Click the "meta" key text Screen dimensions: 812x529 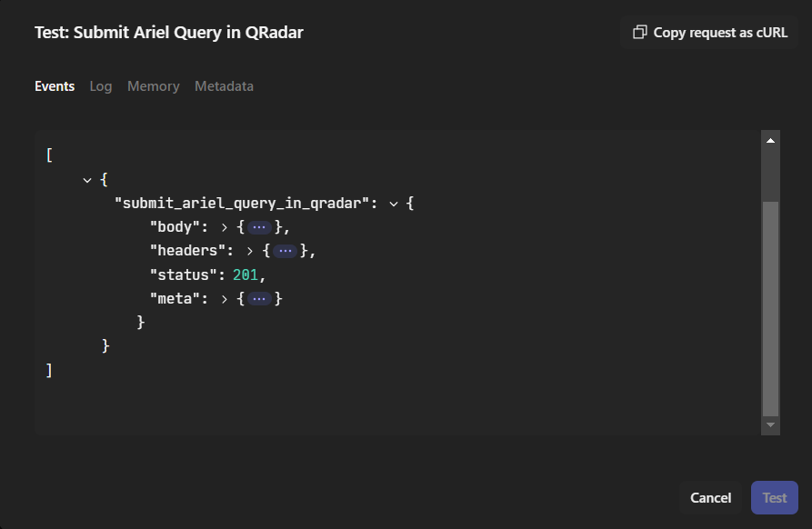[175, 299]
